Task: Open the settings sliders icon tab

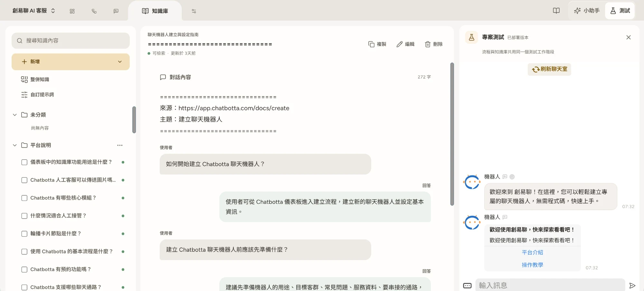Action: click(194, 11)
